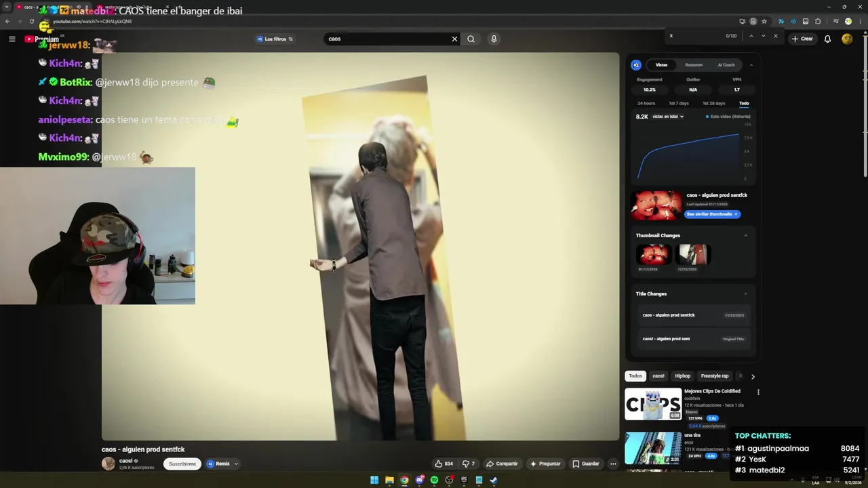Show more filter chips with the right arrow
Image resolution: width=868 pixels, height=488 pixels.
coord(753,376)
